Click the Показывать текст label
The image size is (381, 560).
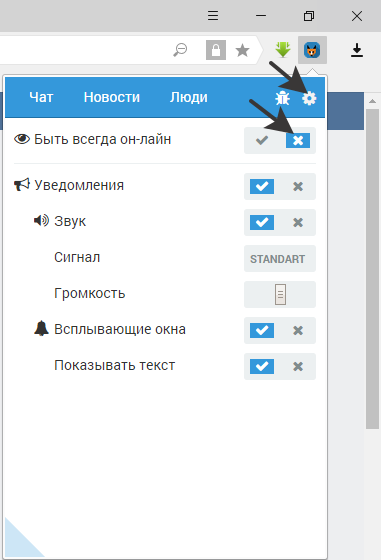tap(115, 365)
